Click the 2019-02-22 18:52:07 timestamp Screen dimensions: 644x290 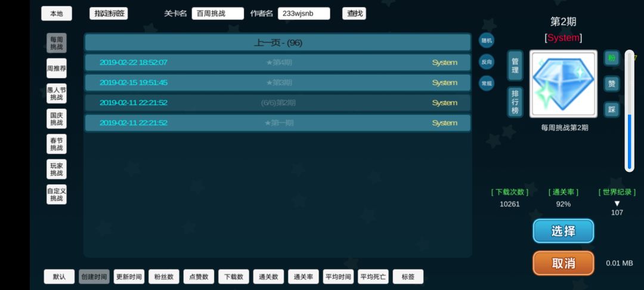tap(134, 63)
